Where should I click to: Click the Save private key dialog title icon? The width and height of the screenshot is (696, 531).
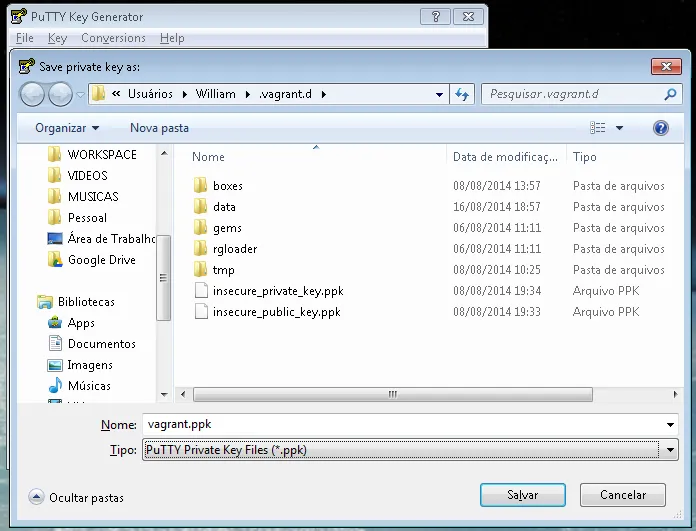(x=26, y=67)
